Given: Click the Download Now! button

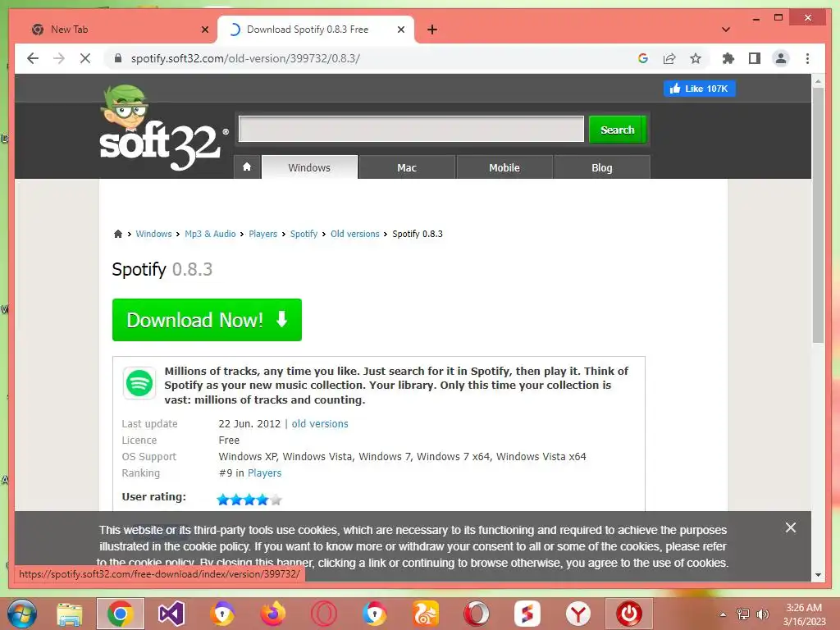Looking at the screenshot, I should click(x=207, y=320).
